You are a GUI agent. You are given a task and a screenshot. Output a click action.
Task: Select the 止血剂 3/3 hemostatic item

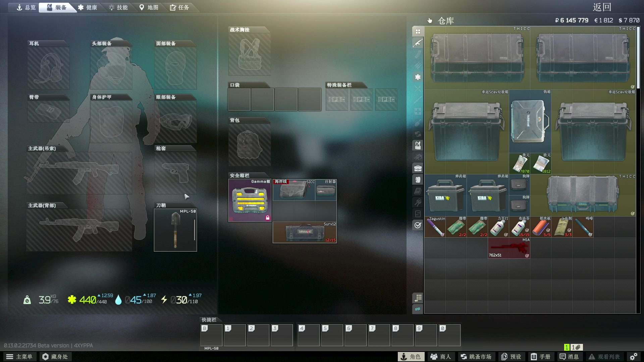[562, 227]
